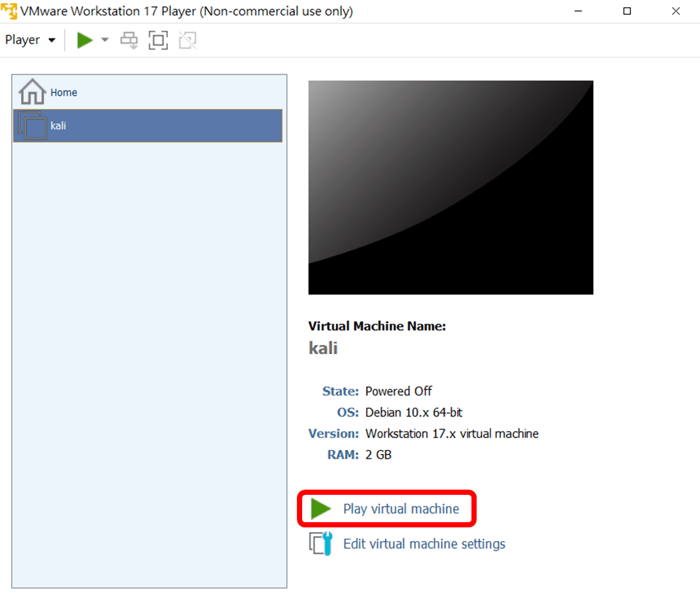Maximize the VMware Player window
700x599 pixels.
(626, 11)
